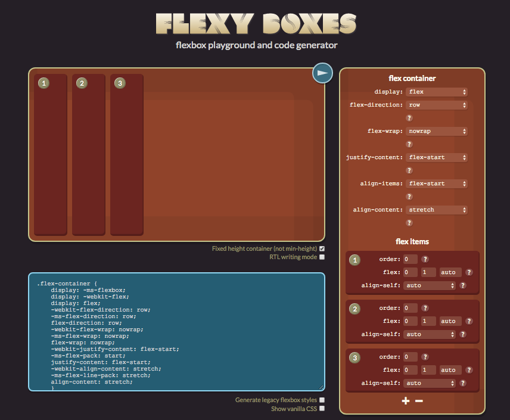510x420 pixels.
Task: Open the flex-direction dropdown
Action: 437,105
